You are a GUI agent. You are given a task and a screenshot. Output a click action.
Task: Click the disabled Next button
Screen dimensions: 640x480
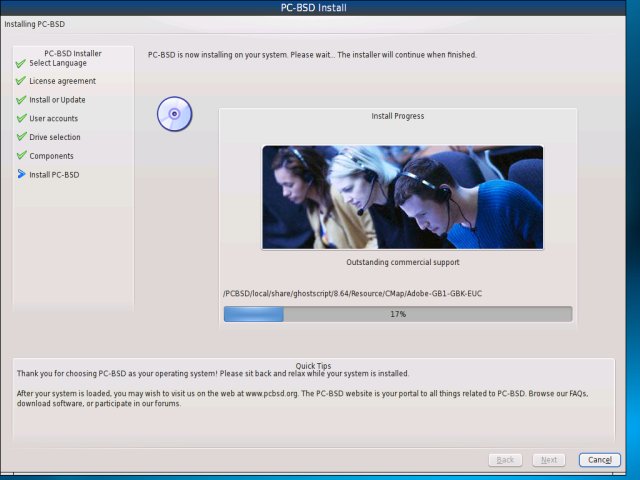coord(549,460)
